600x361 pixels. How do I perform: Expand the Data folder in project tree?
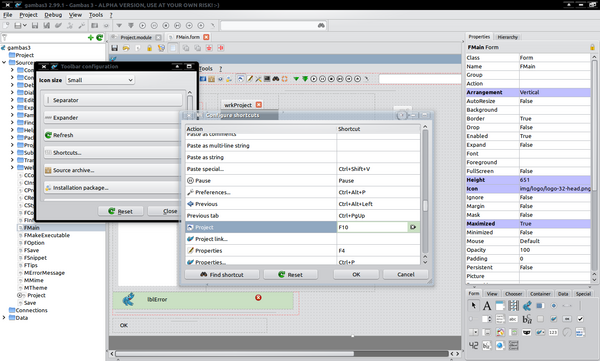click(4, 318)
